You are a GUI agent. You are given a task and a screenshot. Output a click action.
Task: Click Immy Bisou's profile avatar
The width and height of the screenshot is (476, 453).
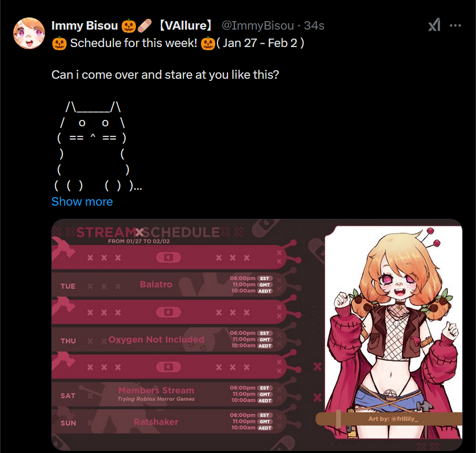pos(29,33)
